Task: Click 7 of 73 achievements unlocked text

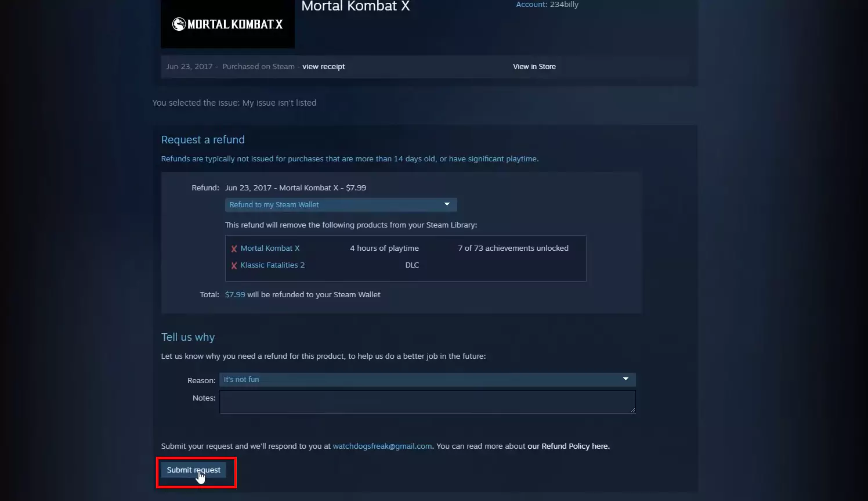Action: [x=513, y=248]
